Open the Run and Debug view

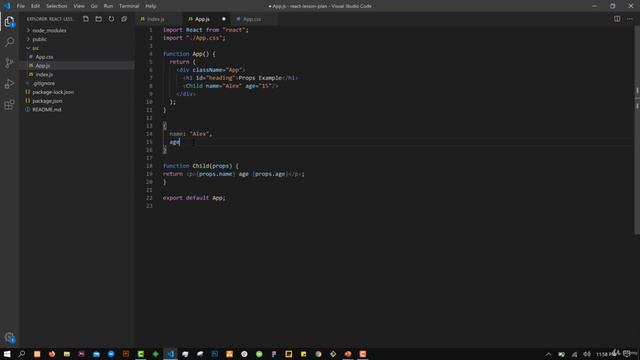click(x=9, y=84)
